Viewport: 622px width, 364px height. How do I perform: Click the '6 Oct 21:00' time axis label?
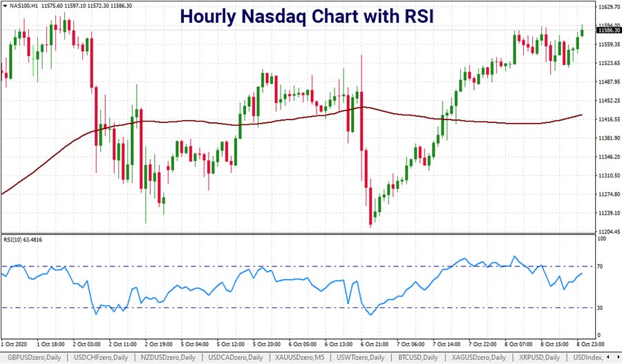tap(374, 344)
